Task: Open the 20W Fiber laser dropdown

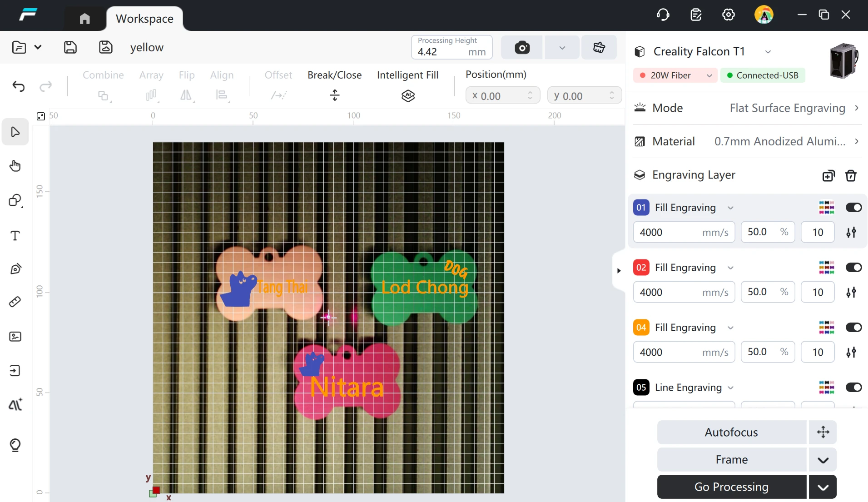Action: tap(675, 75)
